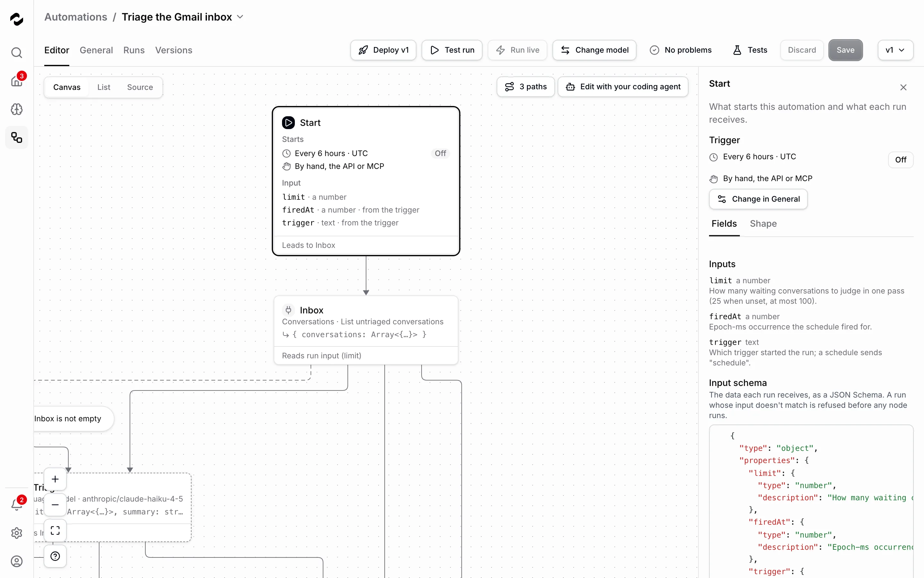The image size is (924, 578).
Task: Open the brain icon in the sidebar
Action: pos(16,109)
